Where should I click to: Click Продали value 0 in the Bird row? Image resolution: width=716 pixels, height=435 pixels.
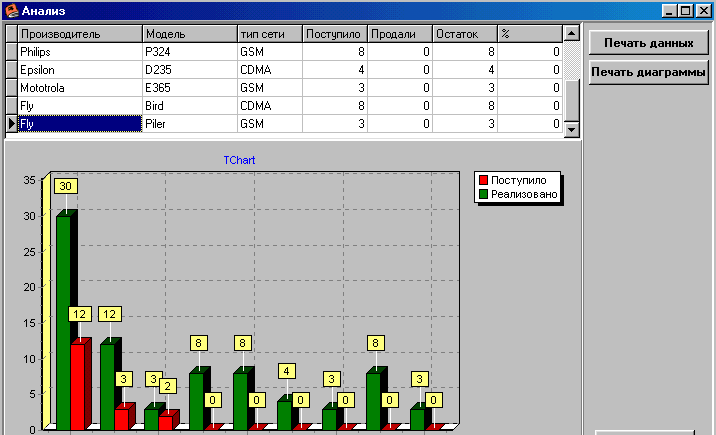pos(400,106)
